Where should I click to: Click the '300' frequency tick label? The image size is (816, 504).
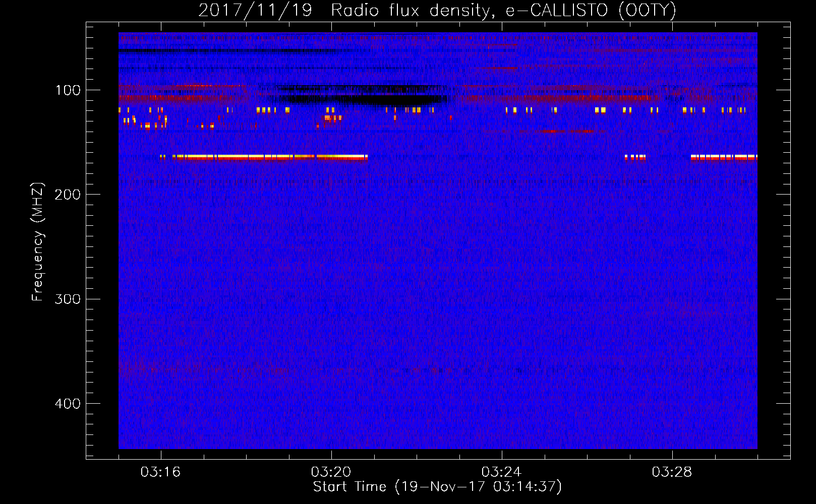68,299
